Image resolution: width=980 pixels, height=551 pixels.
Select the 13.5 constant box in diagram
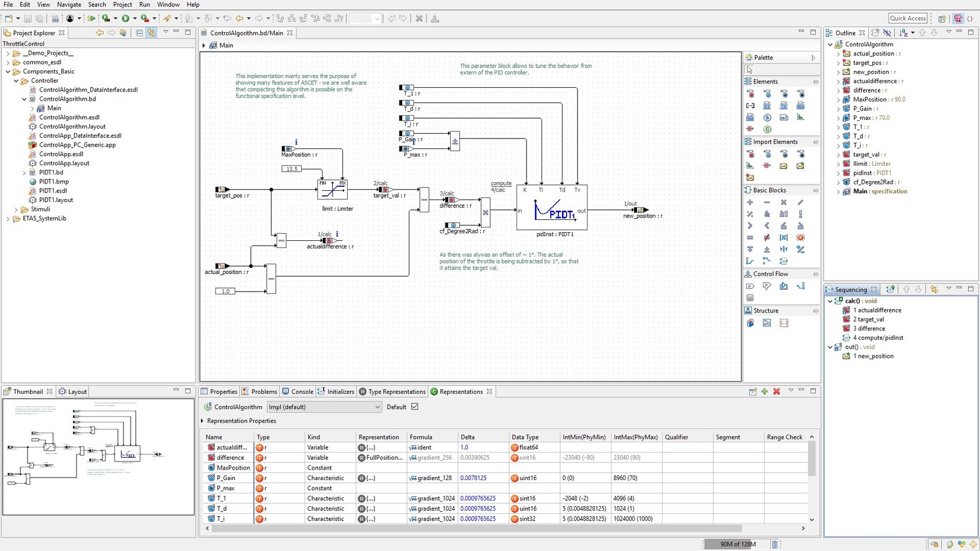click(292, 169)
